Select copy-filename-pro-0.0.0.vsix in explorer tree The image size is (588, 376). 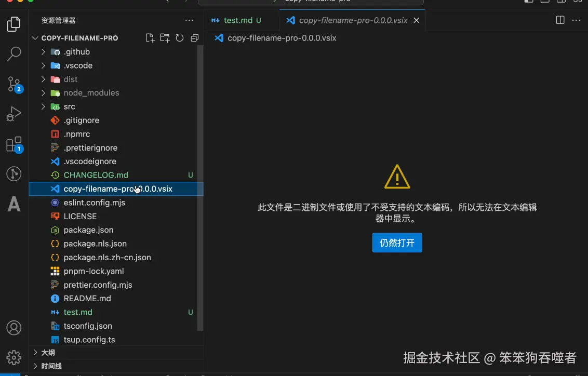[116, 189]
